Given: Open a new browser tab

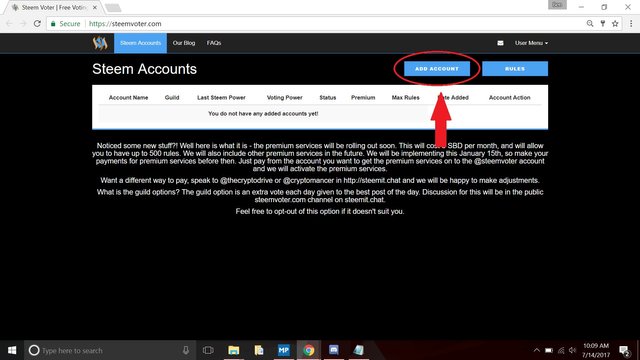Looking at the screenshot, I should coord(113,7).
